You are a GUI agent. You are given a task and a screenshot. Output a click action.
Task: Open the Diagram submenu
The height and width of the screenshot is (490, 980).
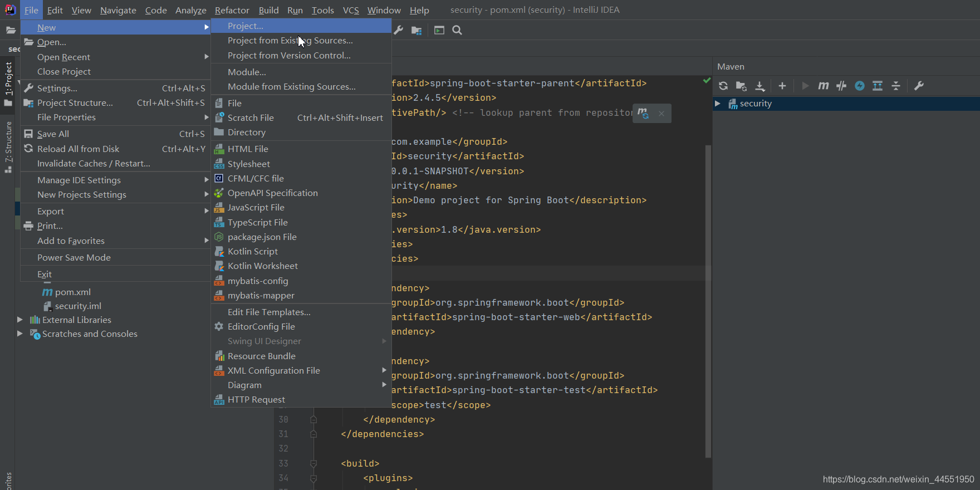pyautogui.click(x=301, y=385)
